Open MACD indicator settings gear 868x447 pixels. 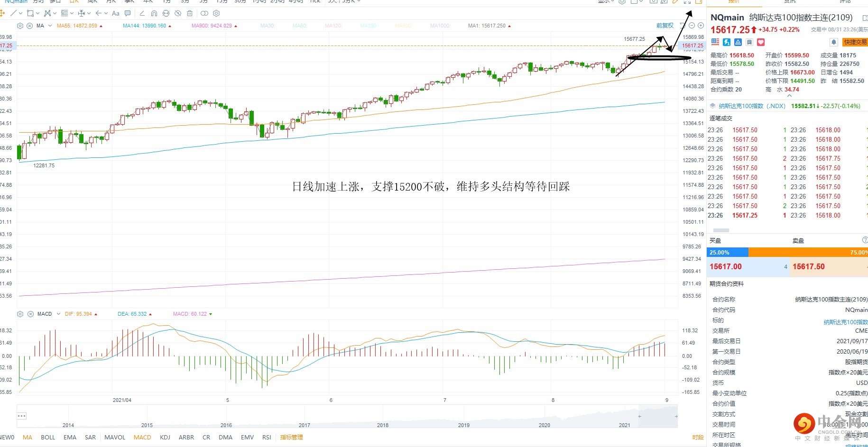(x=20, y=314)
